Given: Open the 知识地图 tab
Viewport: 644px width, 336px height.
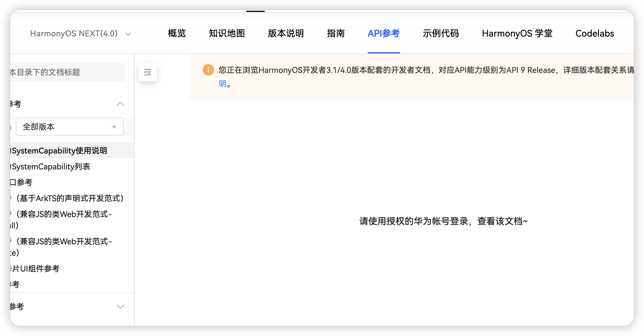Looking at the screenshot, I should [227, 33].
